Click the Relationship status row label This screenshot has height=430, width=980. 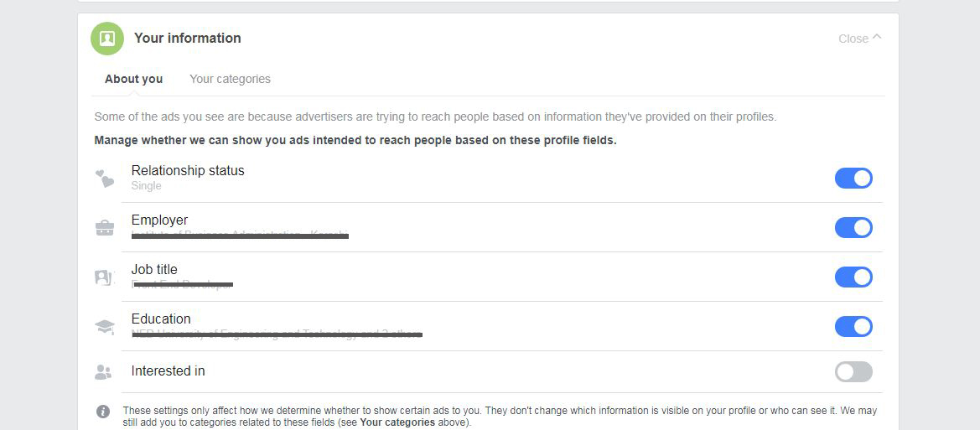click(188, 171)
